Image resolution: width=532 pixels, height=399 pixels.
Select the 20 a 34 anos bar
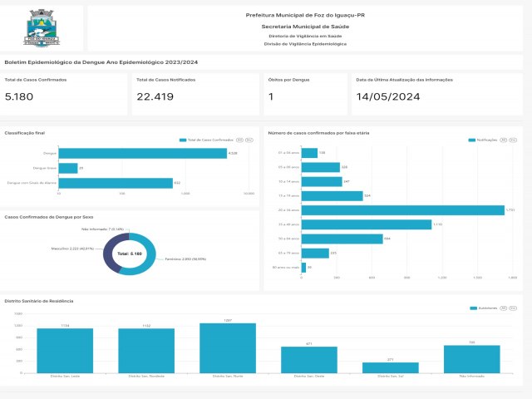point(403,210)
